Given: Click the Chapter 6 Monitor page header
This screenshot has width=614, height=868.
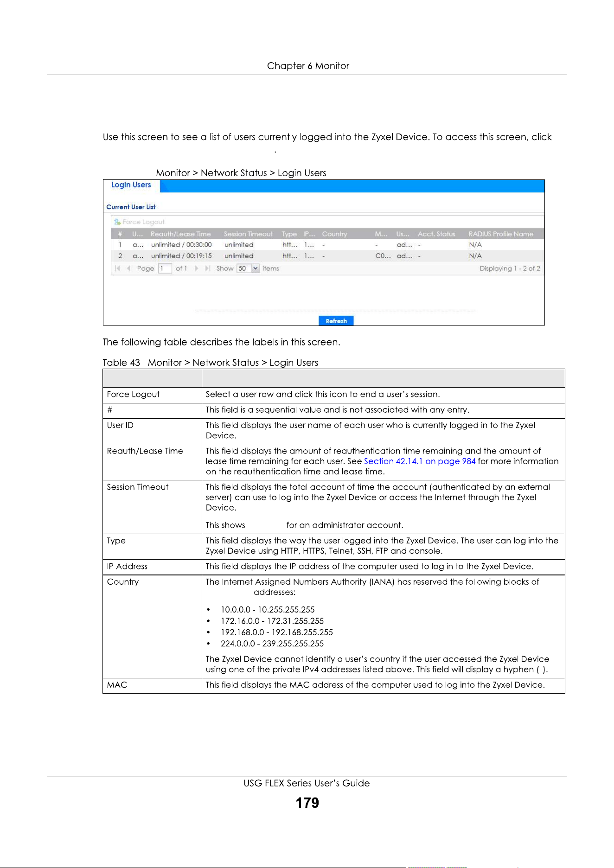Looking at the screenshot, I should [308, 66].
